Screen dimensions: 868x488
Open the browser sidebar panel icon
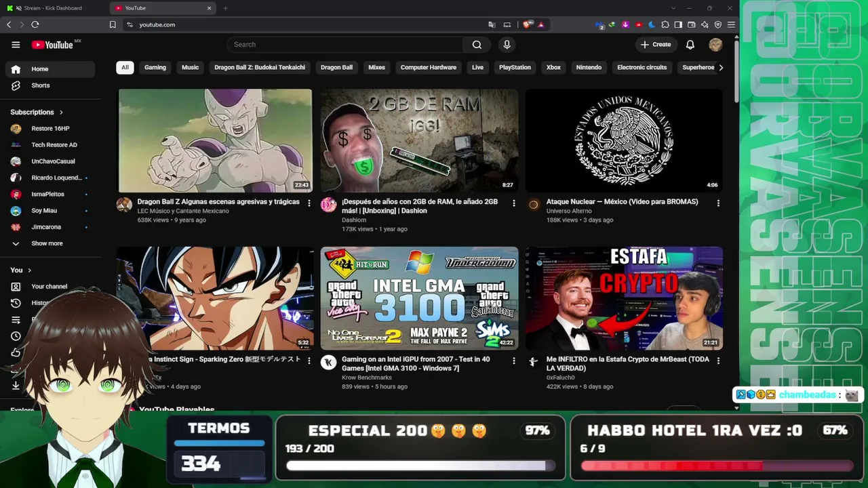[678, 24]
